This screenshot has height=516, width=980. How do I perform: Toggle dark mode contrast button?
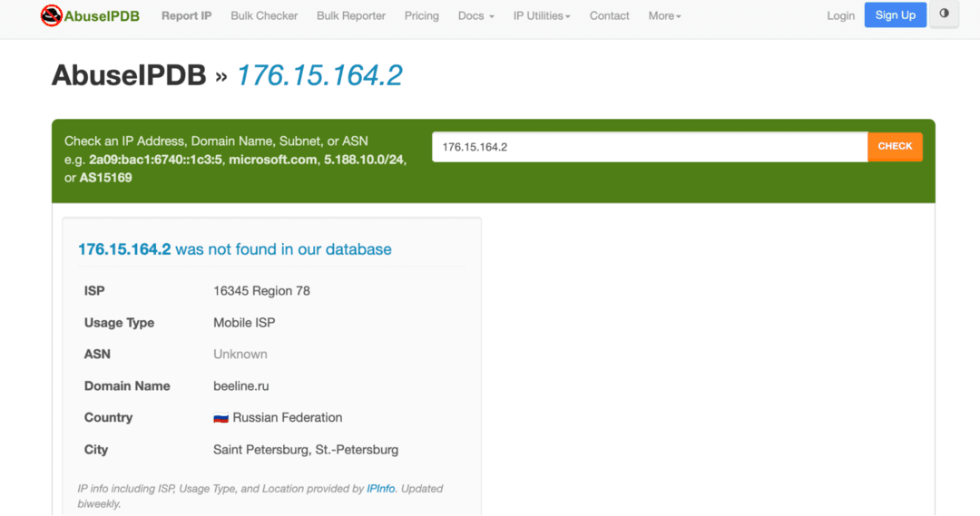[x=944, y=14]
